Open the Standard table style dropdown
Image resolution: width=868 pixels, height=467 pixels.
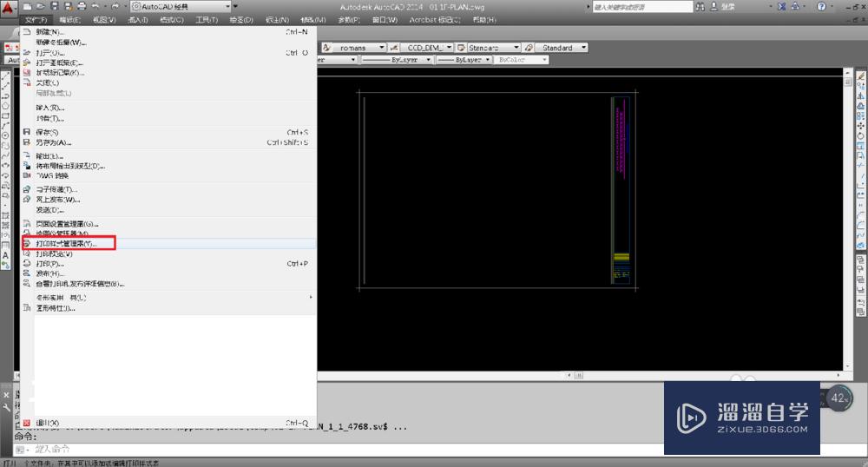494,48
